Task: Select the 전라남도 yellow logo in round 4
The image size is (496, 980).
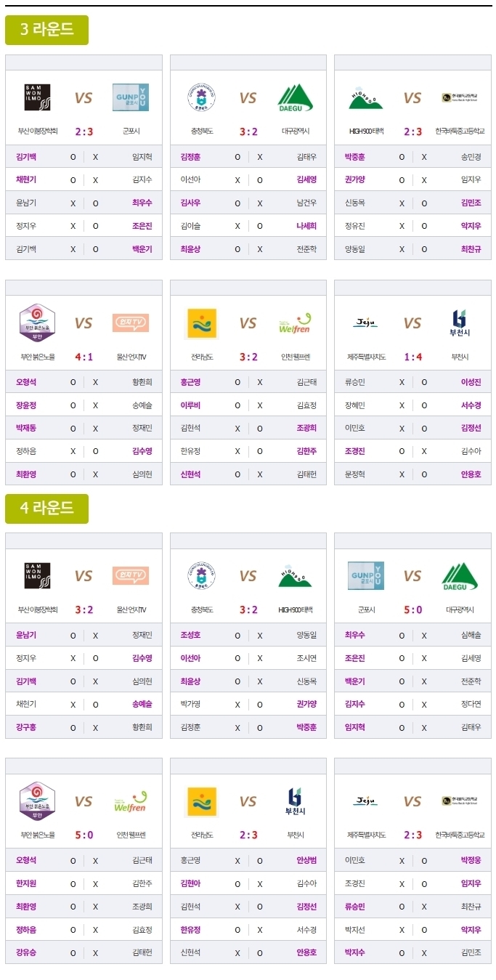Action: [202, 801]
